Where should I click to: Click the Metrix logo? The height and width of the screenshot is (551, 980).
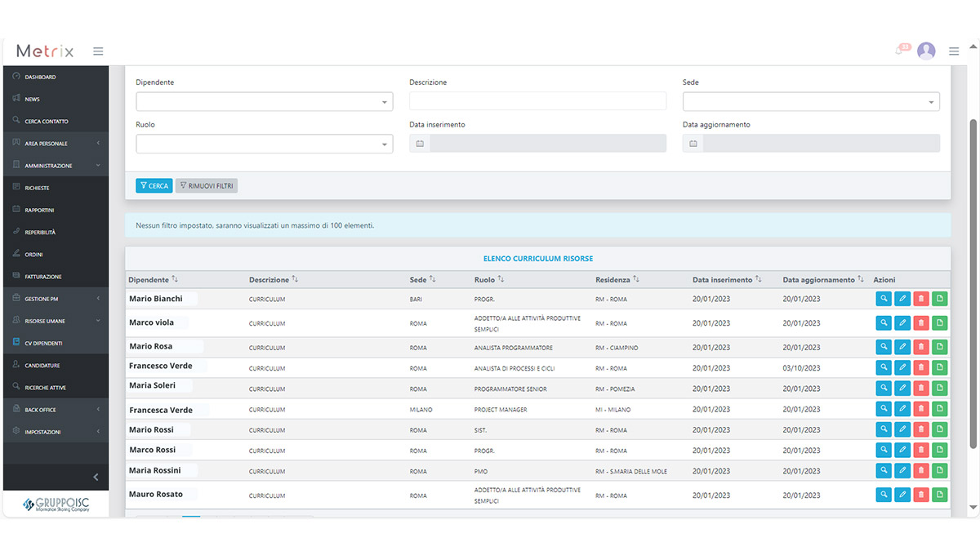click(45, 51)
